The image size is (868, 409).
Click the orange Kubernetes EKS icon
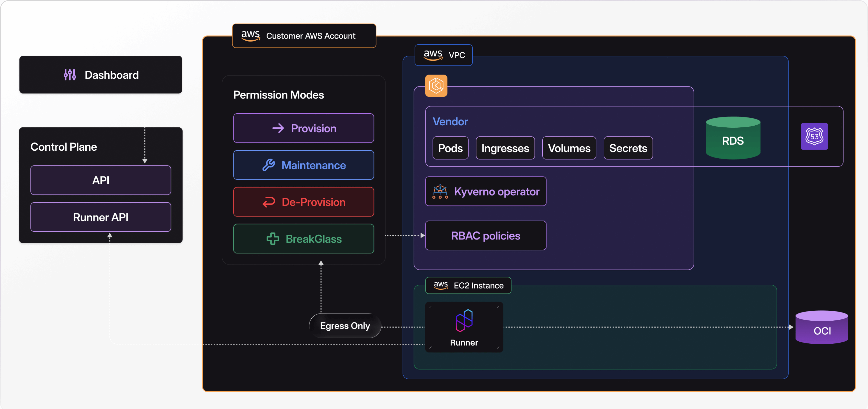436,86
